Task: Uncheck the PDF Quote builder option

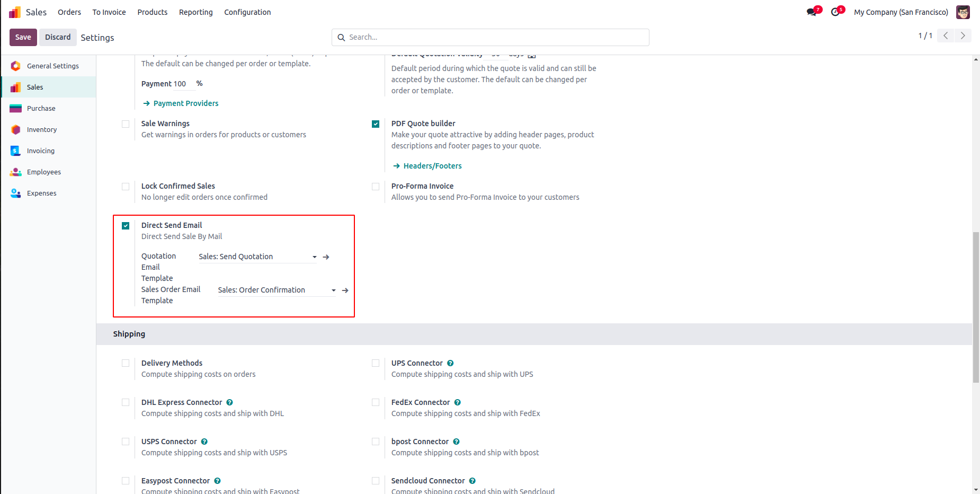Action: click(x=376, y=124)
